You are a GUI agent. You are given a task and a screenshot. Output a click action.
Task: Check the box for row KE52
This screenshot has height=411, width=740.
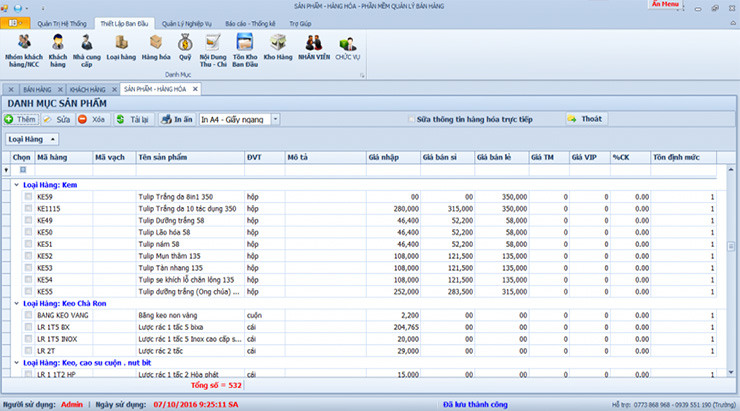(x=28, y=256)
